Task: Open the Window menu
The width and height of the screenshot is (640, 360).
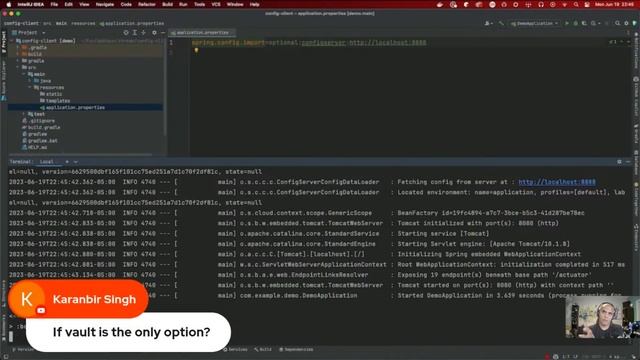Action: click(235, 4)
